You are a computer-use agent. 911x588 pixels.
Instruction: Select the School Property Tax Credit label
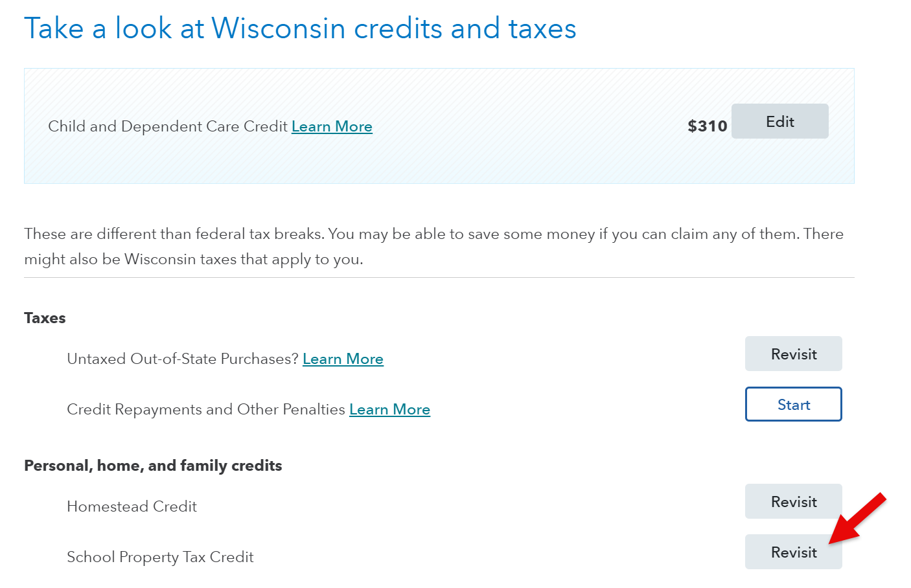[160, 557]
